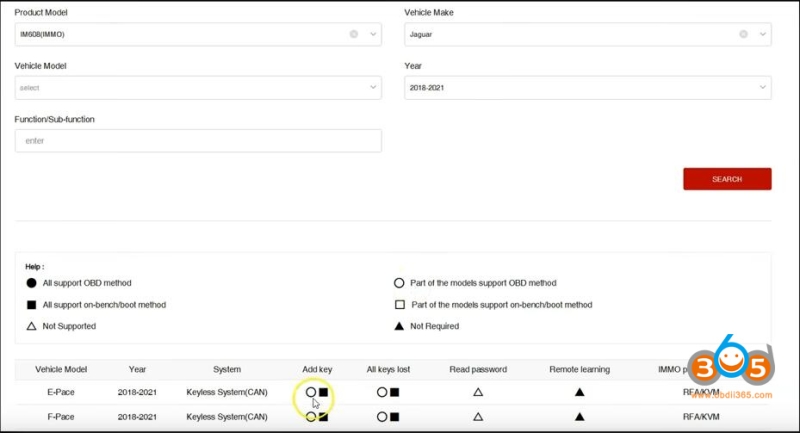Select the System column header
Screen dimensions: 800x433
click(227, 369)
